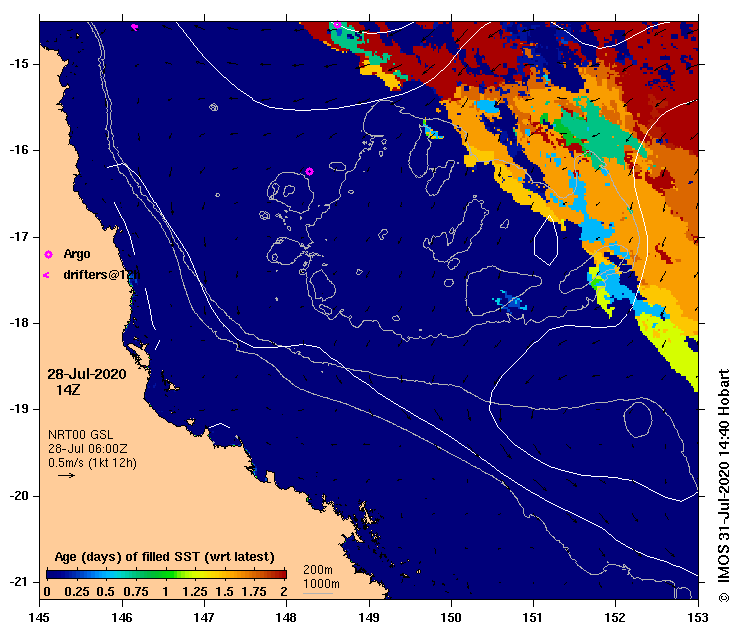
Task: Click the 'drifters@12h' legend text
Action: [102, 275]
